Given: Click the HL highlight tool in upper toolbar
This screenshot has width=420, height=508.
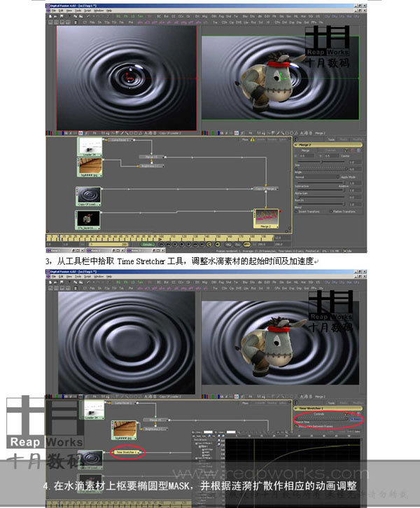Looking at the screenshot, I should click(x=296, y=16).
